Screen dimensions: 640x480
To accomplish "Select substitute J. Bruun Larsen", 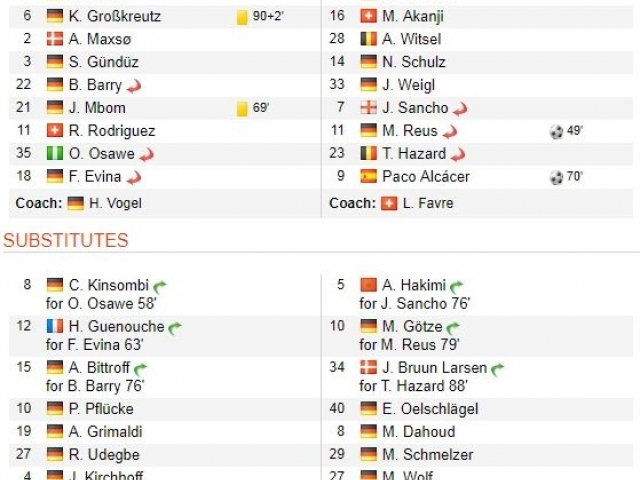I will point(434,368).
